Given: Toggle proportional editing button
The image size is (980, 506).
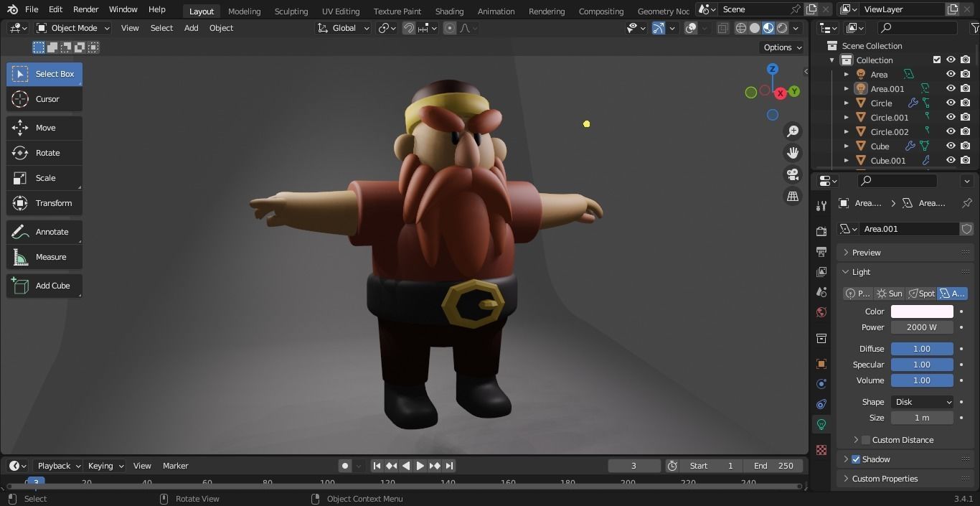Looking at the screenshot, I should (x=450, y=28).
